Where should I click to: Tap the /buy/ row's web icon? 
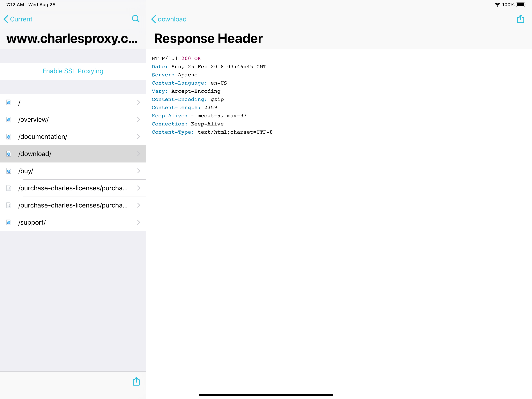coord(9,171)
